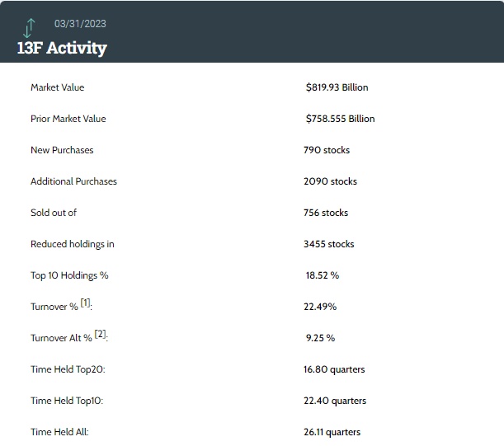504x446 pixels.
Task: Select the $819.93 Billion market value
Action: (337, 87)
